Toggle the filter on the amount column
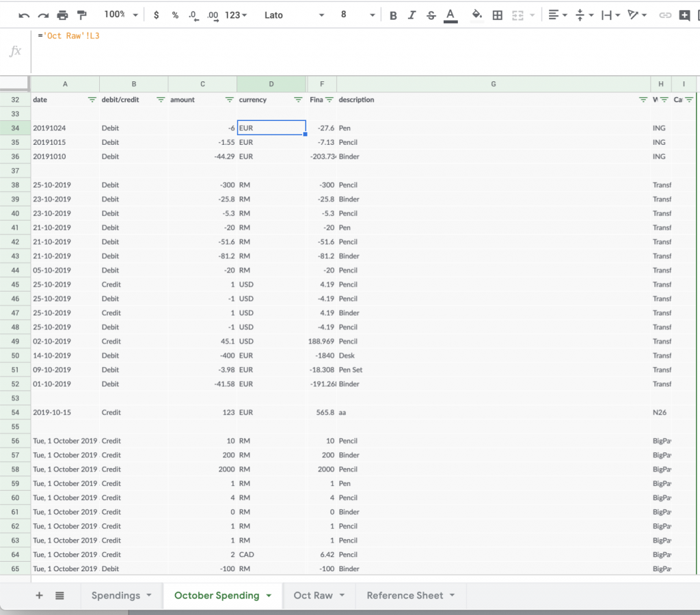The height and width of the screenshot is (615, 700). coord(230,100)
